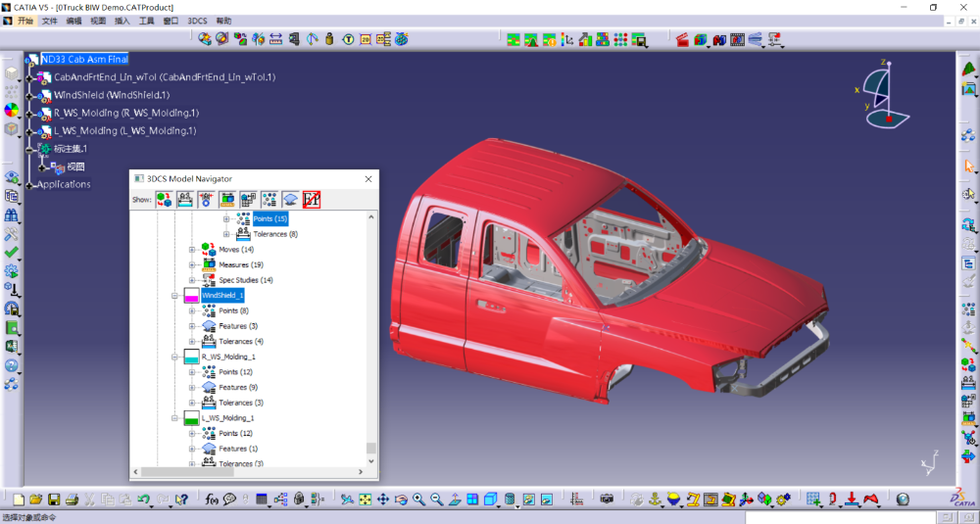
Task: Open the 编辑 (Edit) menu
Action: coord(73,21)
